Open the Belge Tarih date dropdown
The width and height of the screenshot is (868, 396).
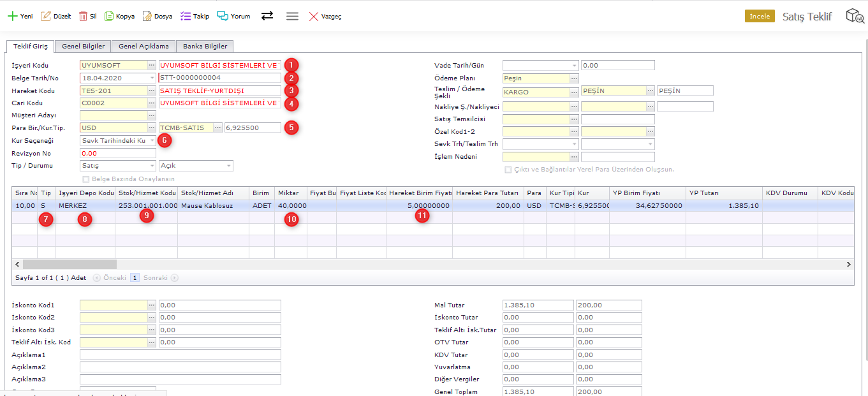152,78
